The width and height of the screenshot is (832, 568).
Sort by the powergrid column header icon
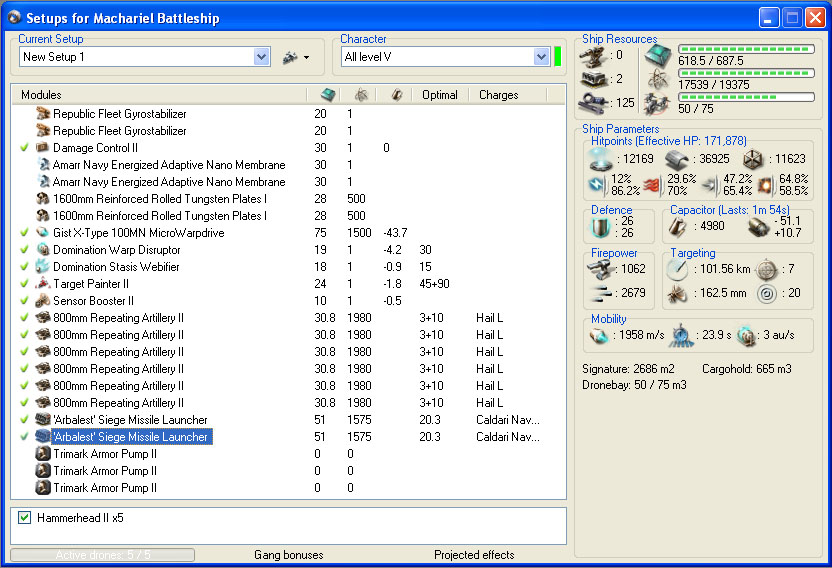pos(360,95)
